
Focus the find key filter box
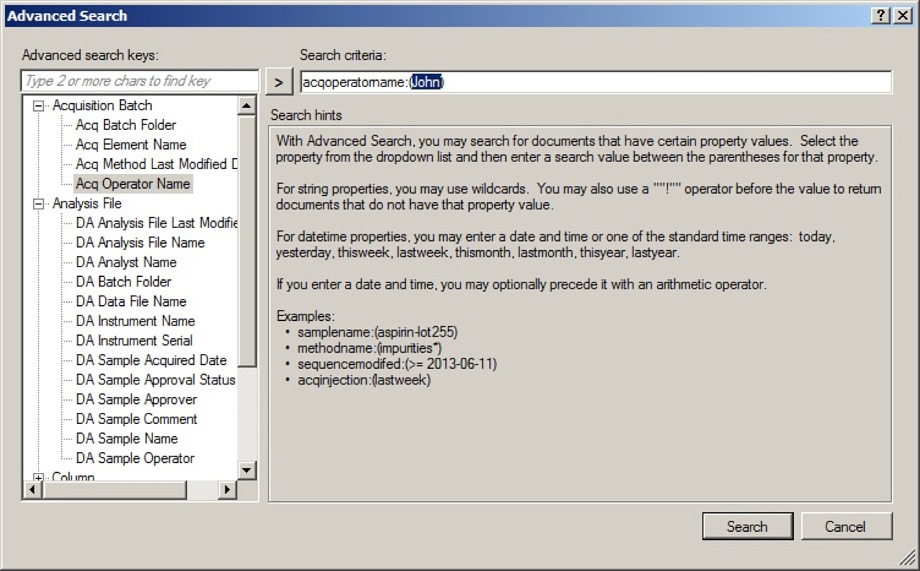(x=128, y=81)
